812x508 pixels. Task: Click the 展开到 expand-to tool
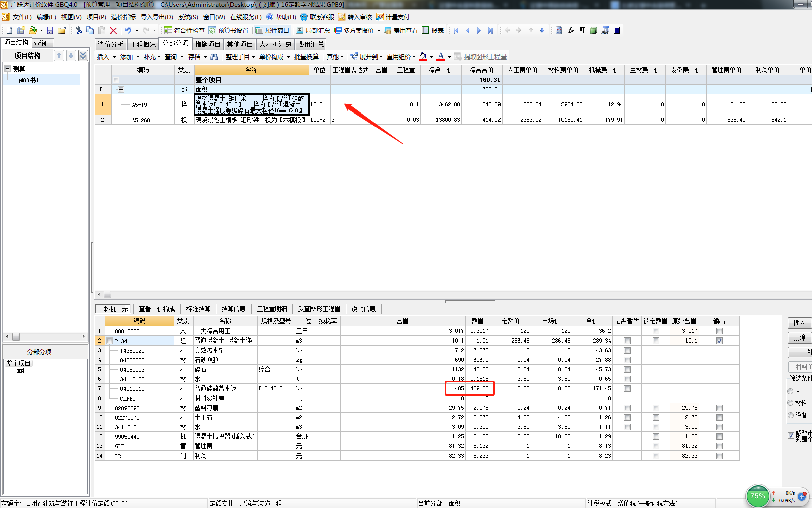tap(366, 57)
